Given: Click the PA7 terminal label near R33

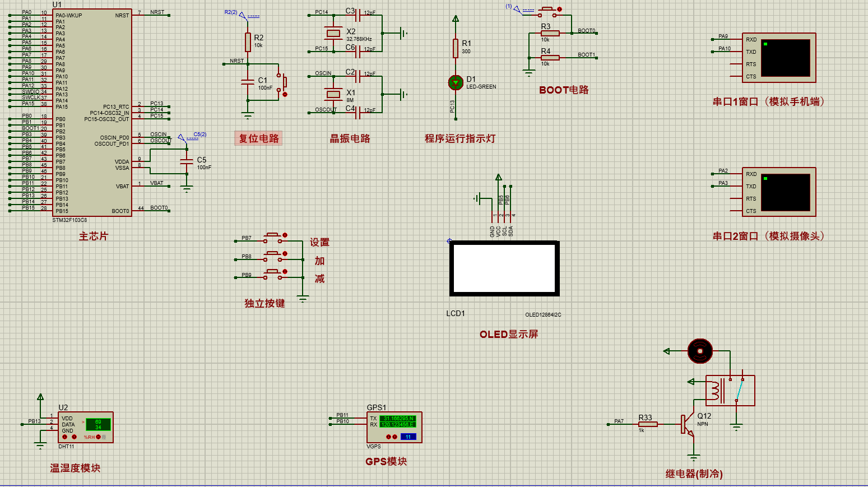Looking at the screenshot, I should click(619, 421).
